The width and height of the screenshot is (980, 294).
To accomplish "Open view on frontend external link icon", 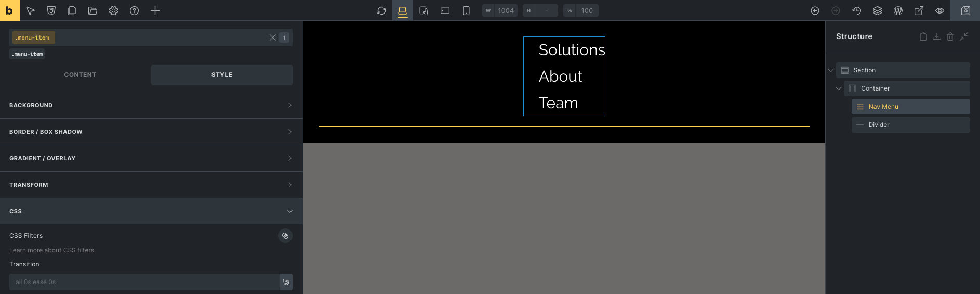I will [919, 10].
